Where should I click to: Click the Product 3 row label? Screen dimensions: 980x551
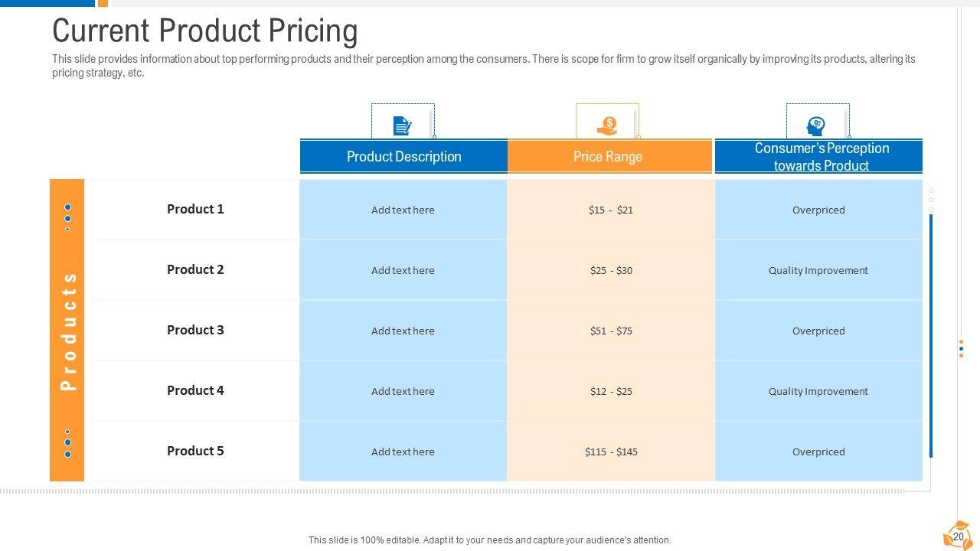click(195, 330)
